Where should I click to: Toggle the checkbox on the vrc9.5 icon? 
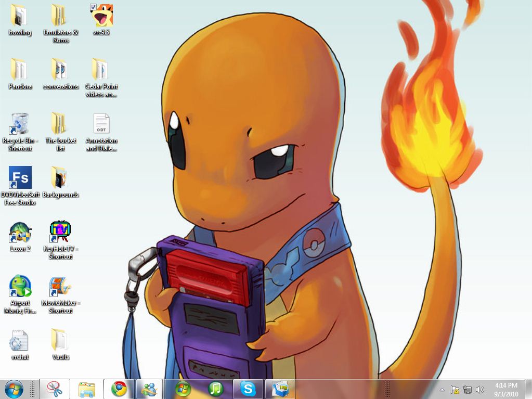(x=93, y=7)
